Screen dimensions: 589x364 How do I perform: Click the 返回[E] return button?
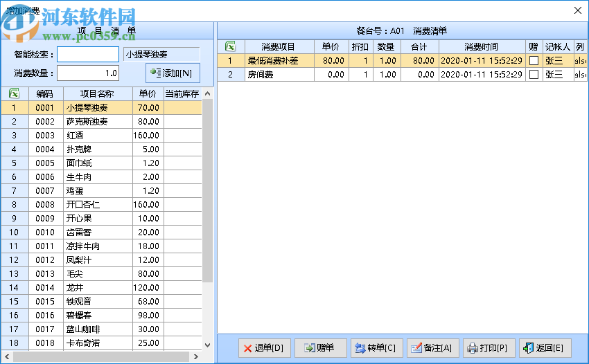545,348
